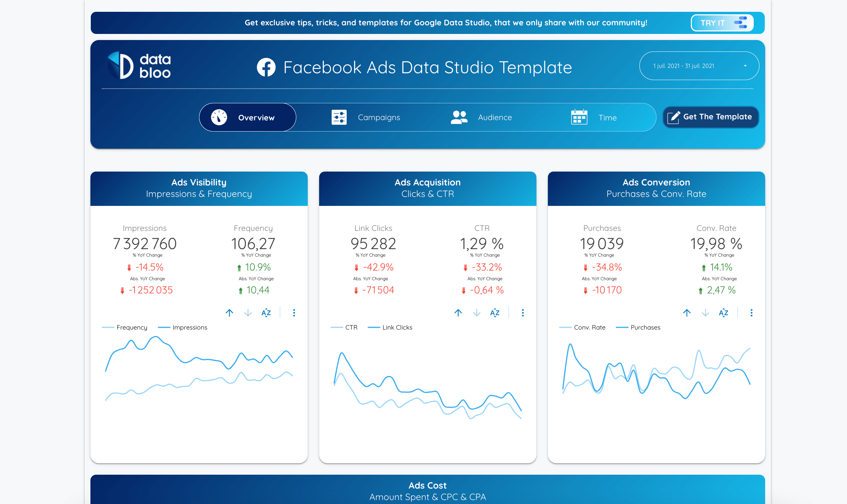
Task: Click the community tips banner text
Action: (446, 23)
